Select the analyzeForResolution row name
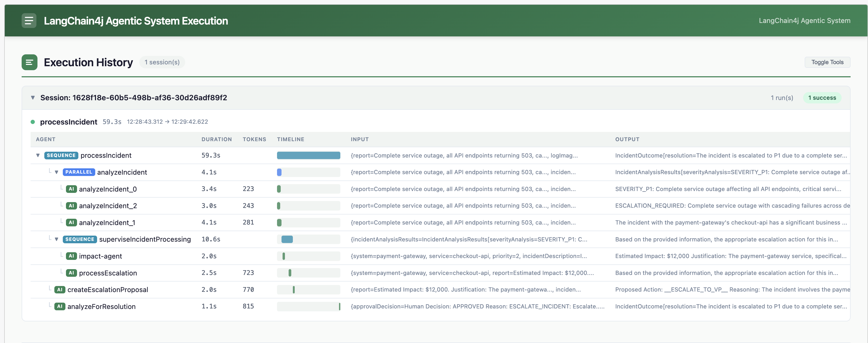868x343 pixels. [x=101, y=306]
